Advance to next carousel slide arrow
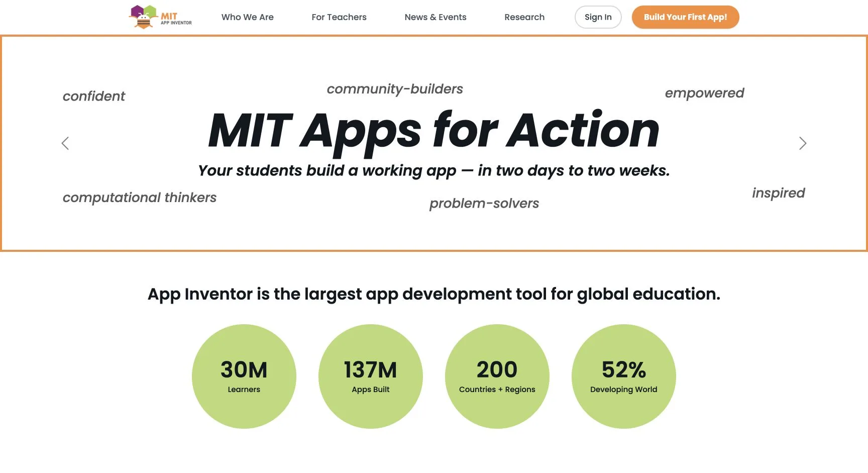The image size is (868, 473). 803,143
